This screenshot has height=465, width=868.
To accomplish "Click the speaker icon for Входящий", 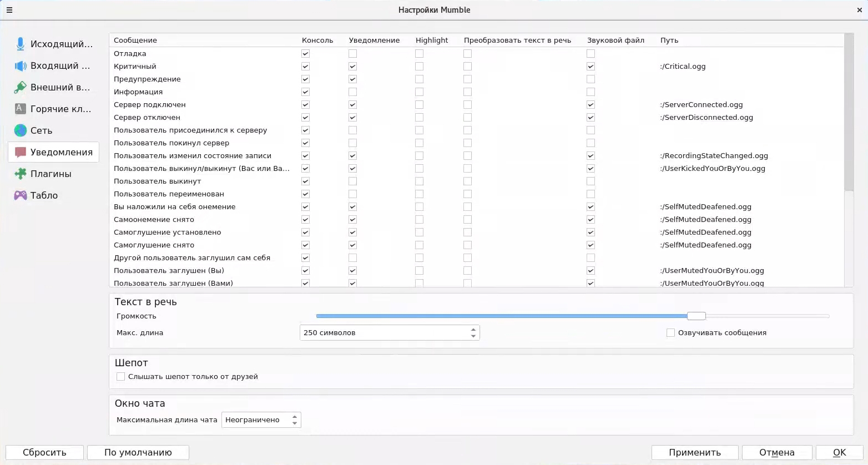I will [21, 66].
